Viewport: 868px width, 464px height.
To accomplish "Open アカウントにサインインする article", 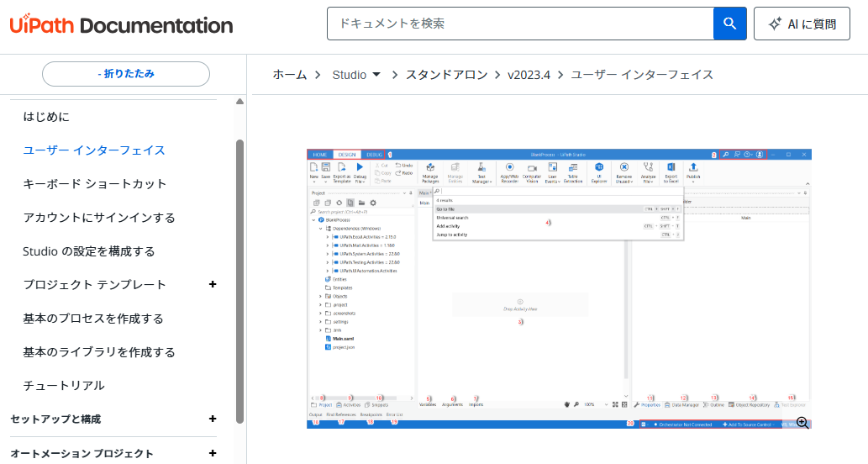I will click(99, 218).
